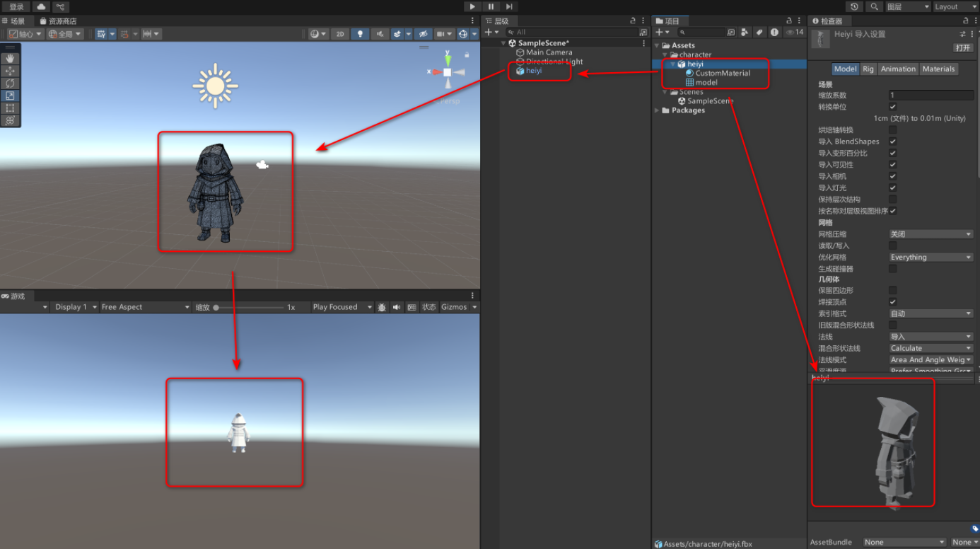This screenshot has width=980, height=549.
Task: Toggle the 导入可见性 checkbox
Action: point(893,165)
